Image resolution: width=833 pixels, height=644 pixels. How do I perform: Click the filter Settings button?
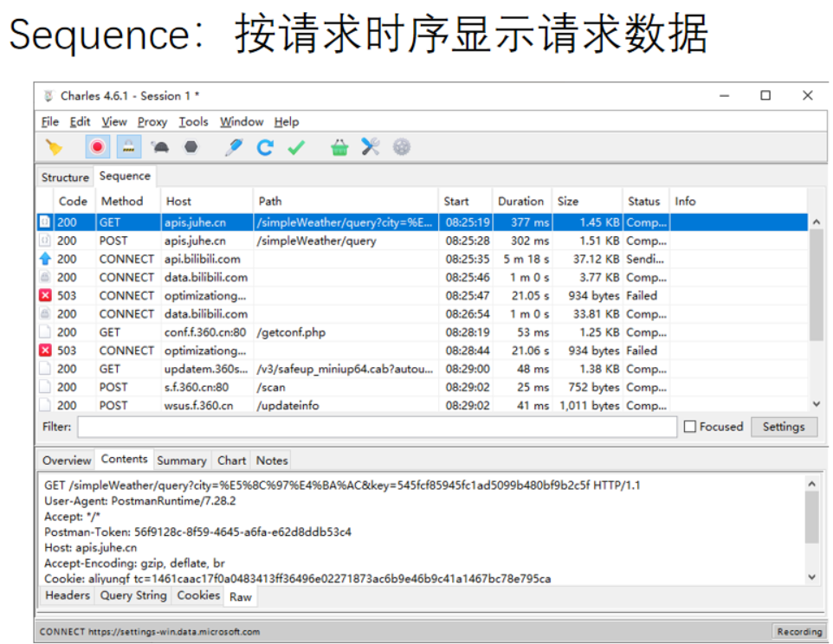click(x=784, y=427)
